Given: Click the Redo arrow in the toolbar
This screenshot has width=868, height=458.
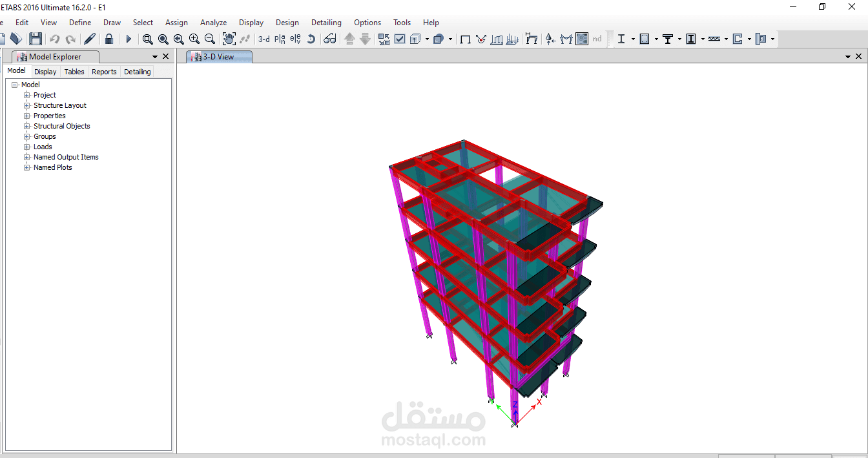Looking at the screenshot, I should tap(70, 39).
